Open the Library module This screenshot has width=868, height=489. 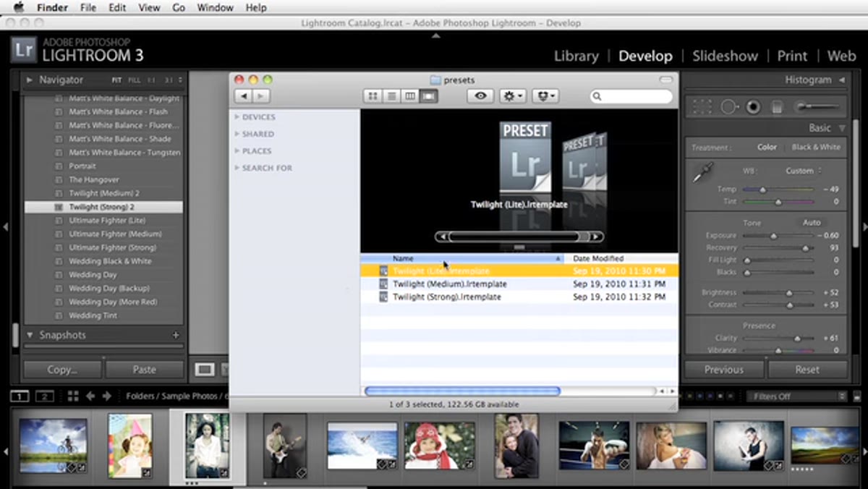tap(576, 56)
